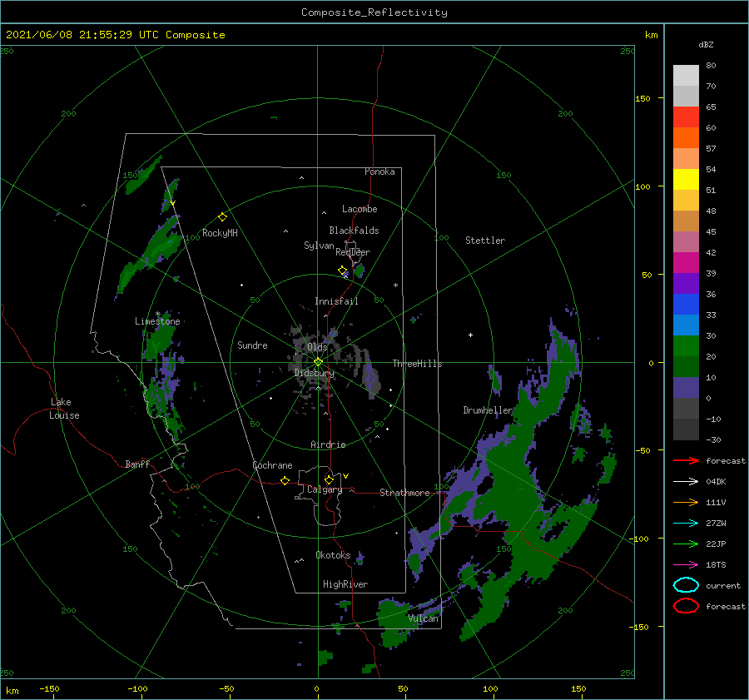Click the RockyMH station label
The width and height of the screenshot is (749, 700).
pos(220,233)
